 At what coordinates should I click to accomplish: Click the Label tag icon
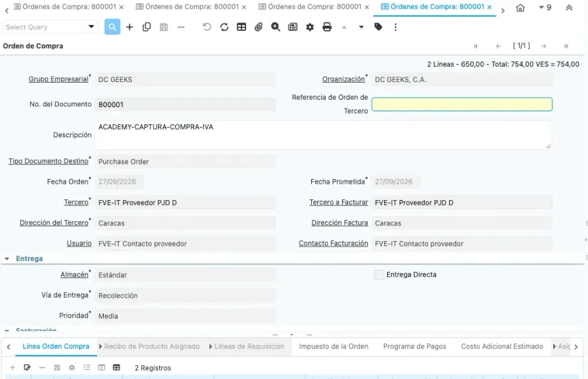(x=378, y=27)
